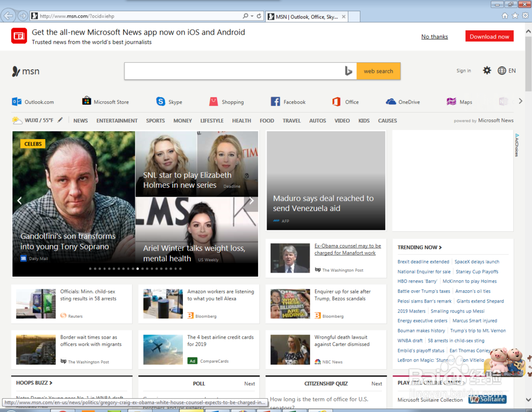Close the MSN browser tab

[x=344, y=16]
